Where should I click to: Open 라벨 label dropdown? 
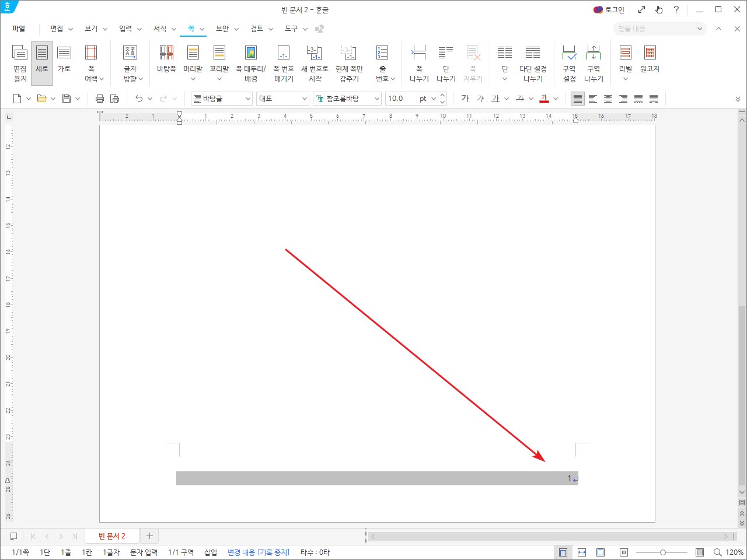click(626, 64)
